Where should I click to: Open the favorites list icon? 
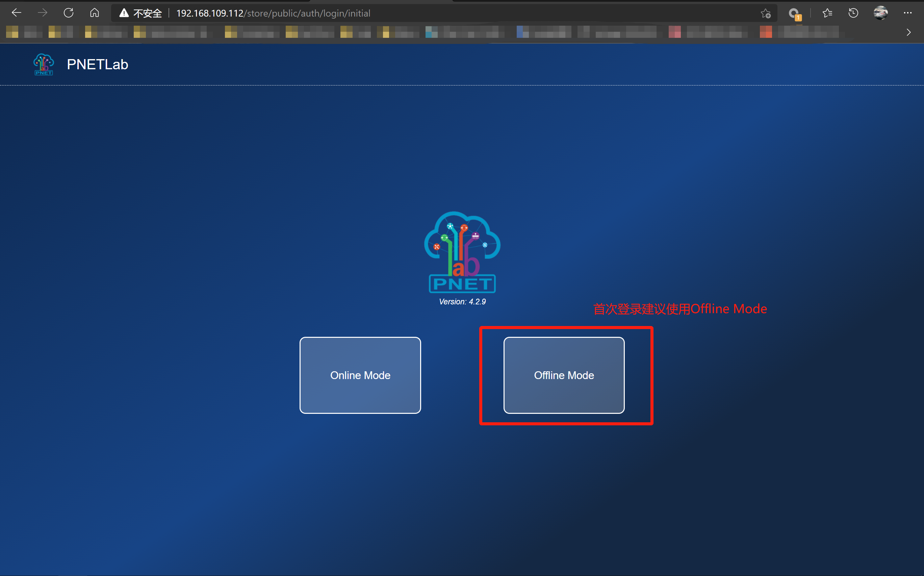pos(827,13)
